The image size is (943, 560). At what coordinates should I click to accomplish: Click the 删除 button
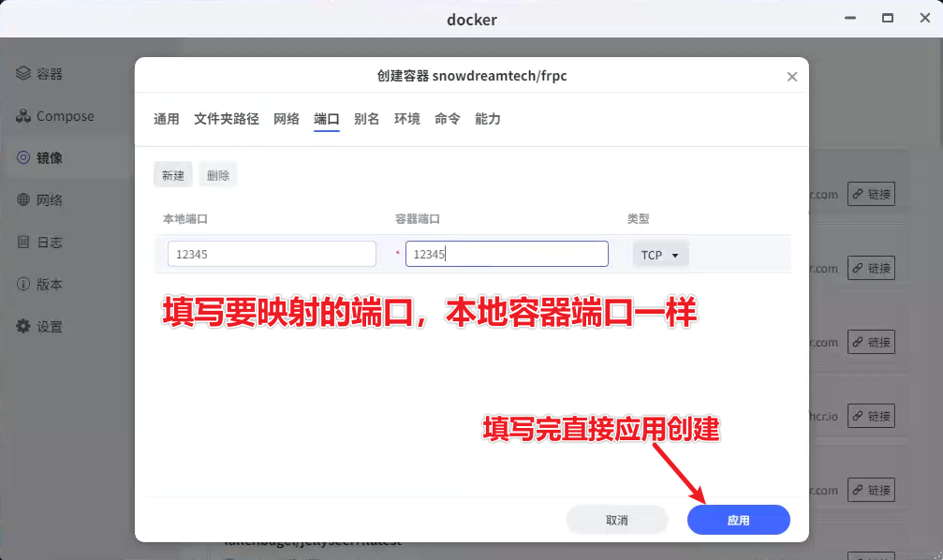tap(217, 175)
